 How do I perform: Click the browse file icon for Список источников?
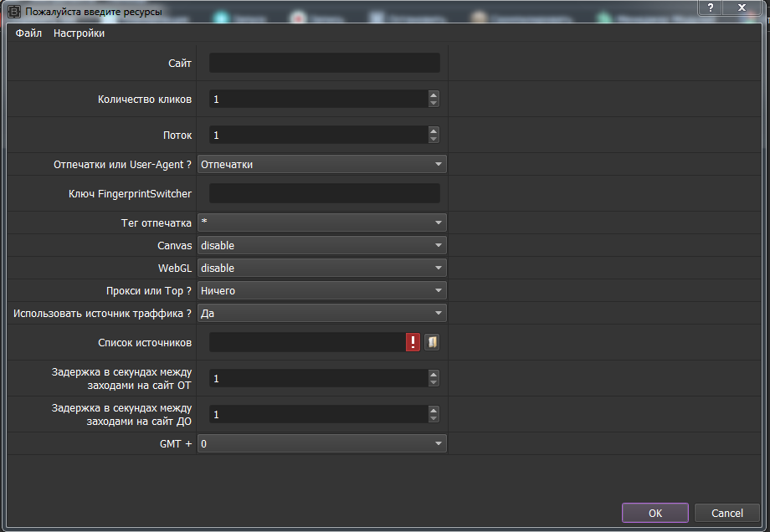click(x=432, y=342)
